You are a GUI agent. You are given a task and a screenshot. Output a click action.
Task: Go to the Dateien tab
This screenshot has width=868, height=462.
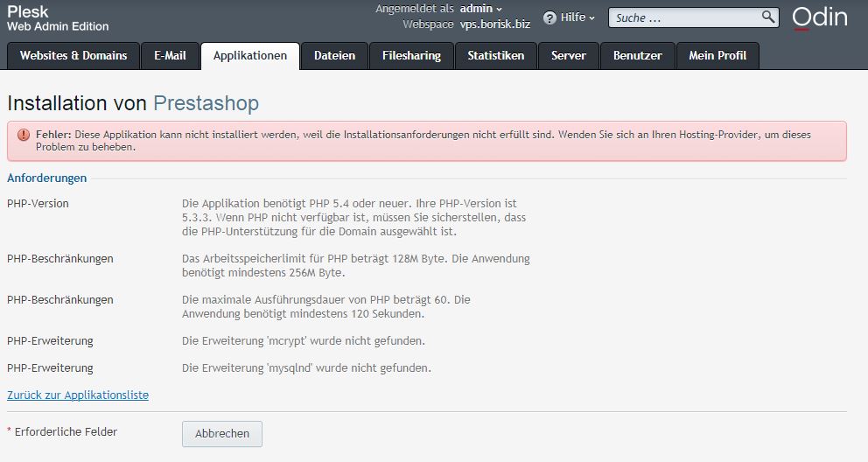pos(334,56)
